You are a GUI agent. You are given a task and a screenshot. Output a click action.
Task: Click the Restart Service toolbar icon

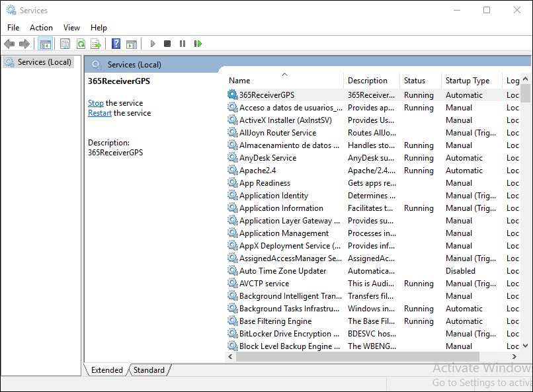[x=198, y=44]
